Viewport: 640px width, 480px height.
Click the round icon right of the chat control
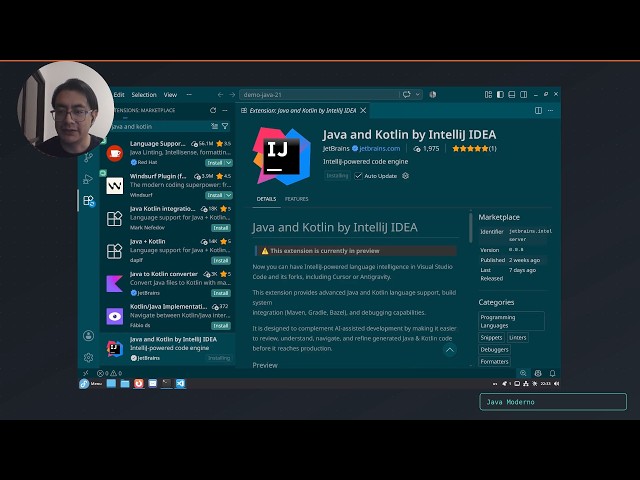(433, 95)
